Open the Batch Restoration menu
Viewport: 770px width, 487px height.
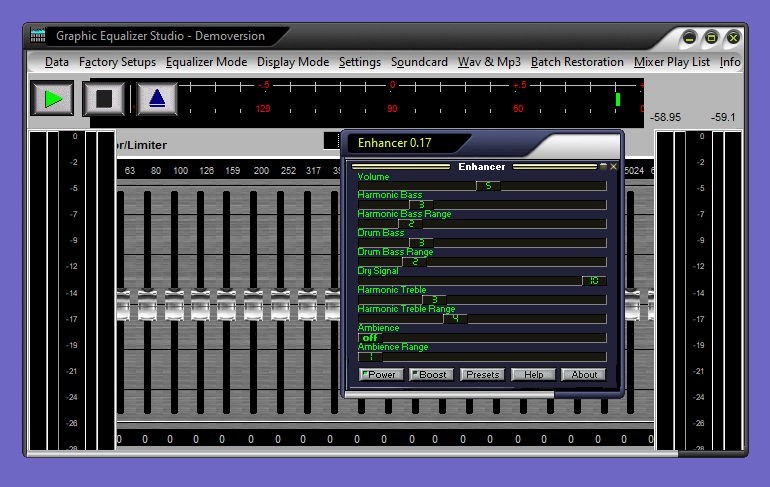(x=577, y=62)
